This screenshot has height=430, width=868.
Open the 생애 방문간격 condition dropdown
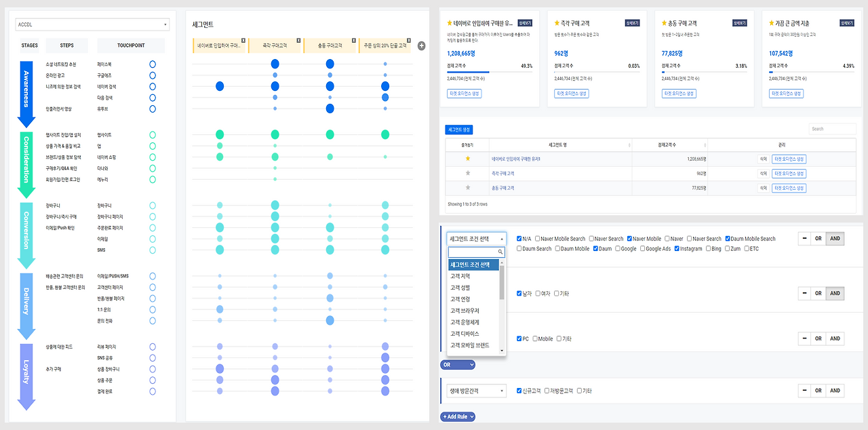tap(476, 391)
